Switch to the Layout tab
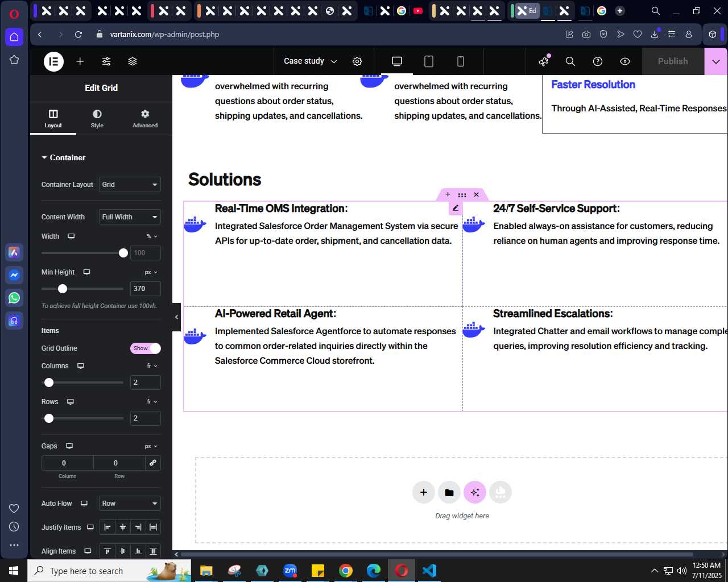The image size is (728, 582). tap(53, 118)
